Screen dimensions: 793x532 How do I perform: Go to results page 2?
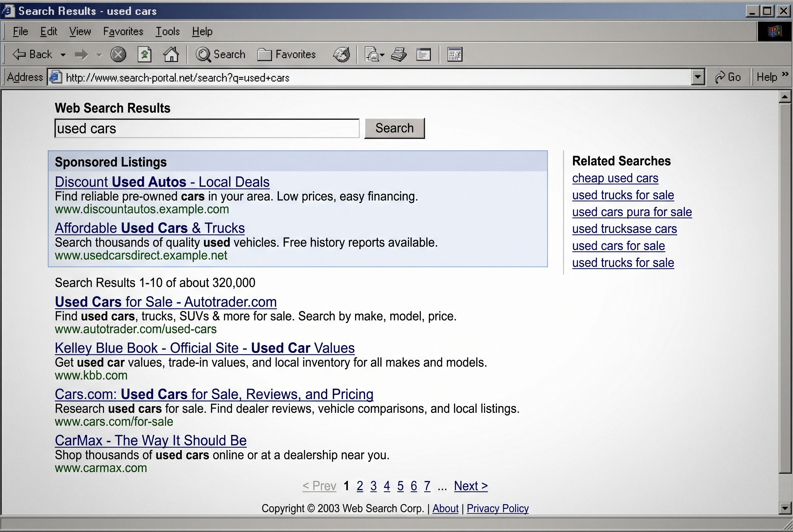pyautogui.click(x=360, y=486)
